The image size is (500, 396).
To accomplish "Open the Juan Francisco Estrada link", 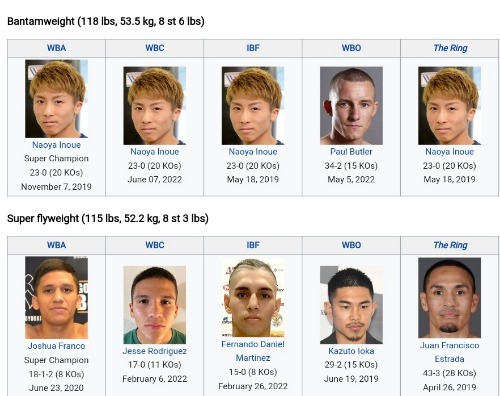I will coord(449,352).
